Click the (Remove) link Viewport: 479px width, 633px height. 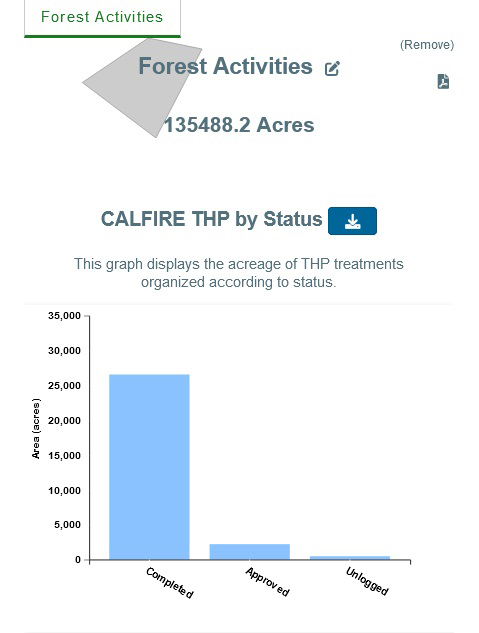point(427,44)
